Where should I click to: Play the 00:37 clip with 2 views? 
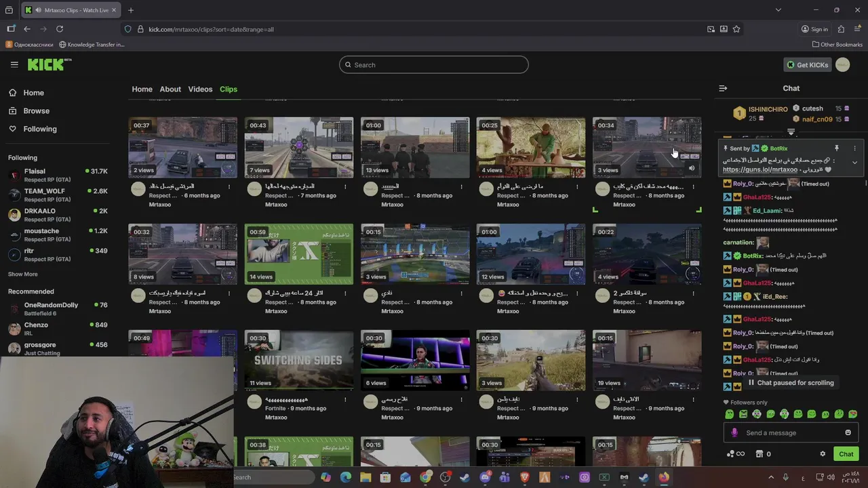(183, 148)
